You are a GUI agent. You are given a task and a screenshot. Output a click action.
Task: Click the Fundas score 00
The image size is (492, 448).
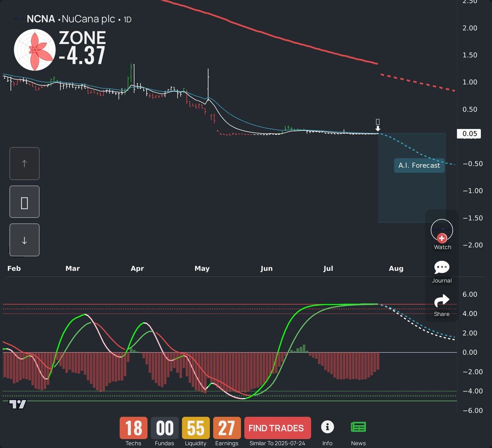165,428
